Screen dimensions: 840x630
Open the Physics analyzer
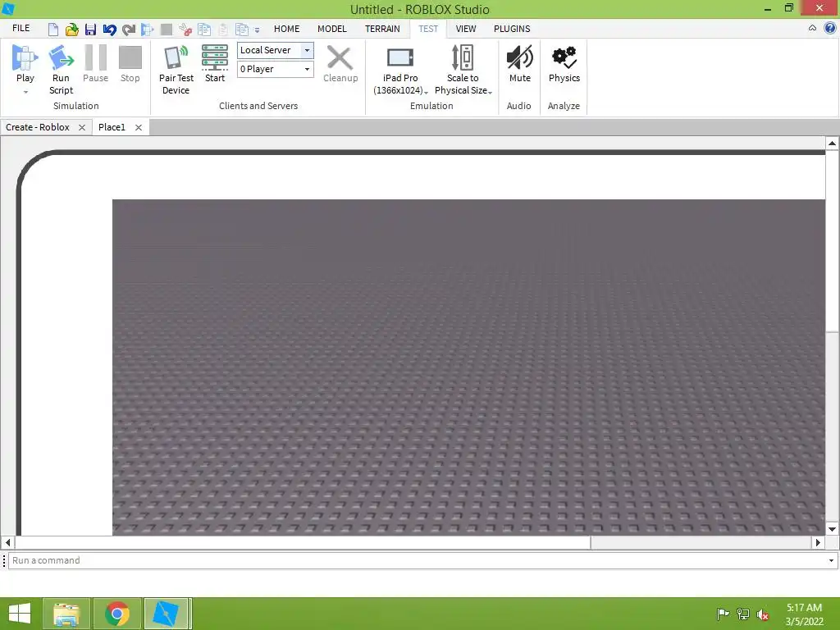564,64
